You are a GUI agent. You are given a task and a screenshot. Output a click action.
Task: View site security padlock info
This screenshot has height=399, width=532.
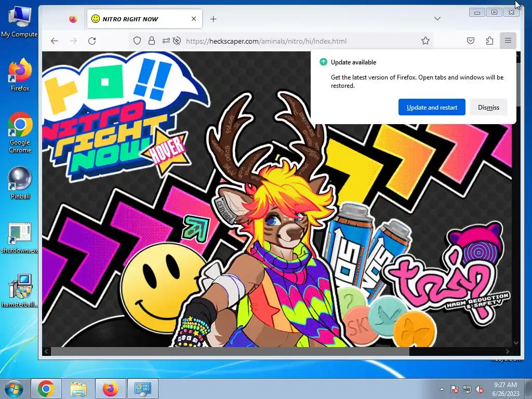152,41
